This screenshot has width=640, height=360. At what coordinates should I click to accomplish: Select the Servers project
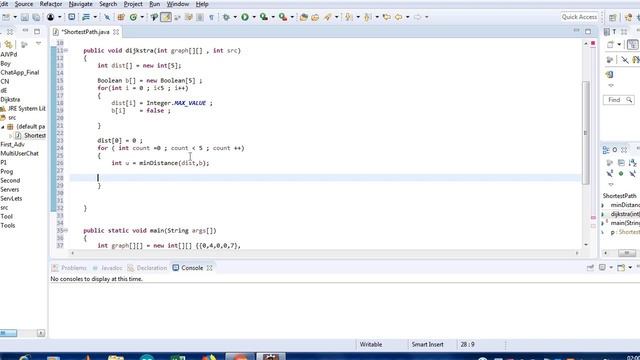coord(10,189)
